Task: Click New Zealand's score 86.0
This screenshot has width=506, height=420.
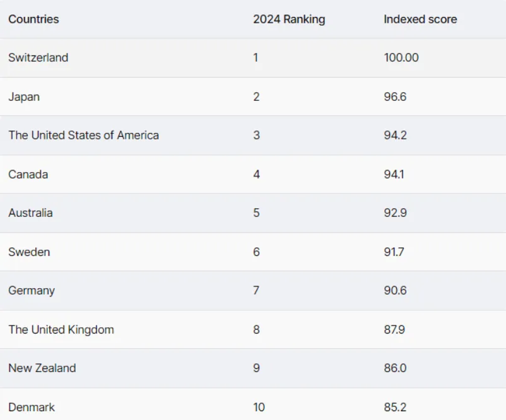Action: click(395, 368)
